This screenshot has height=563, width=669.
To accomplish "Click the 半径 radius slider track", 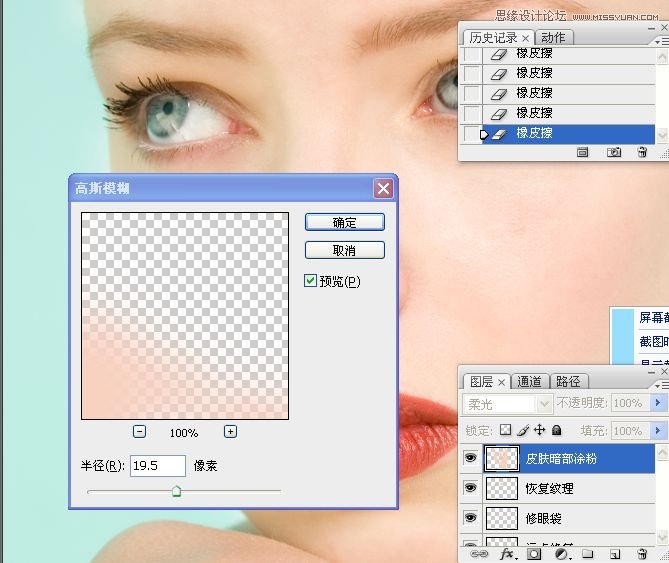I will 184,491.
